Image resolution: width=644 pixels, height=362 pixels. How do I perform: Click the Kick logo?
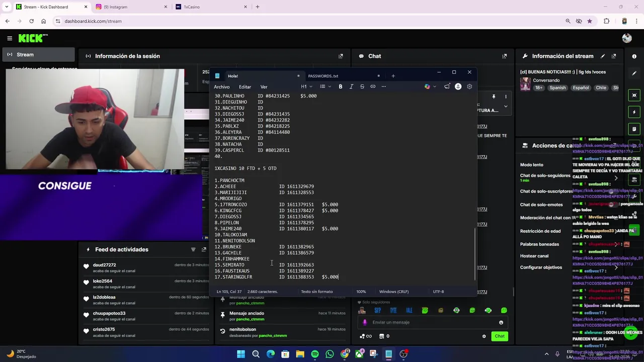33,38
